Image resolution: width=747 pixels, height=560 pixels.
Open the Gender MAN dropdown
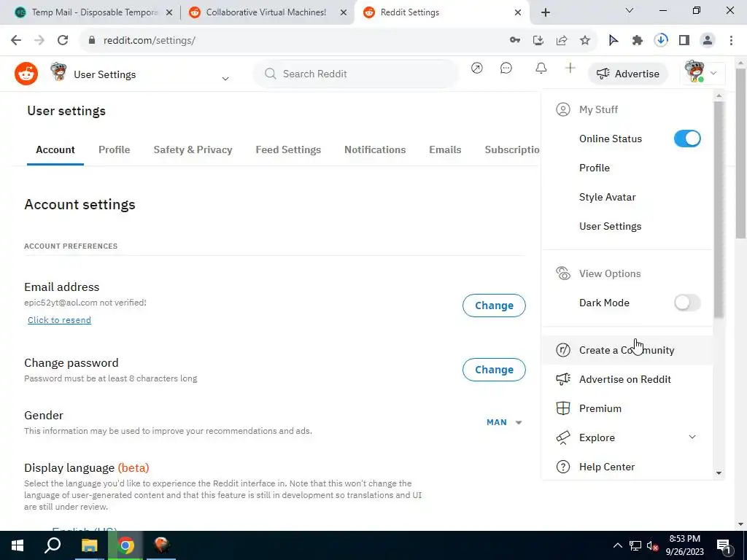pyautogui.click(x=504, y=422)
